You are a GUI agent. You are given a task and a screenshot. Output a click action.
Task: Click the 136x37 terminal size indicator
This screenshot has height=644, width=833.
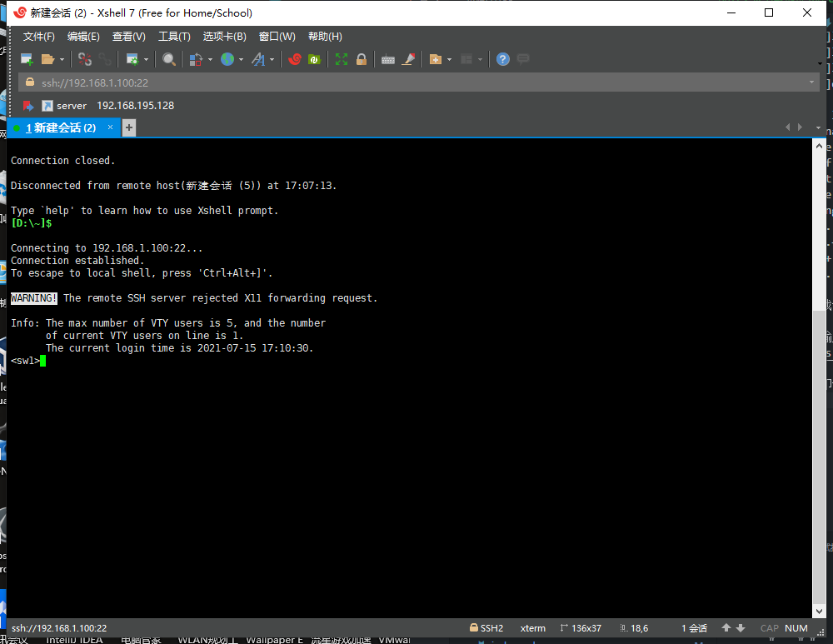coord(581,628)
